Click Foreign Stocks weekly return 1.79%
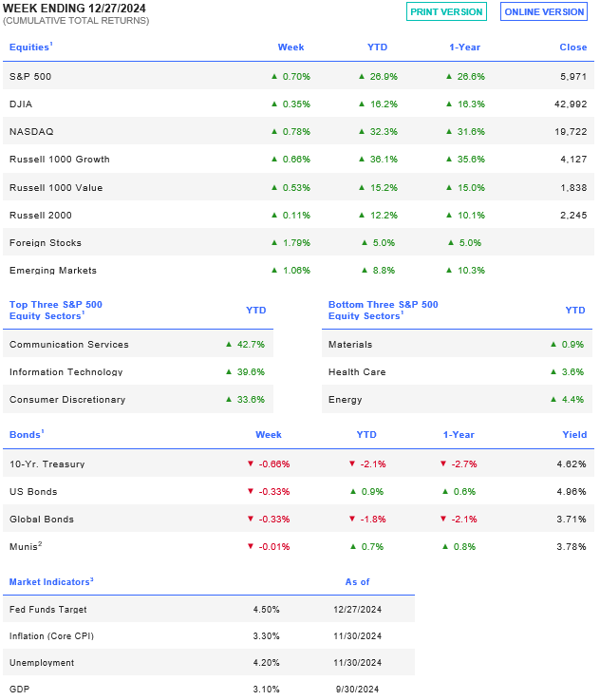The height and width of the screenshot is (700, 600). pyautogui.click(x=296, y=243)
